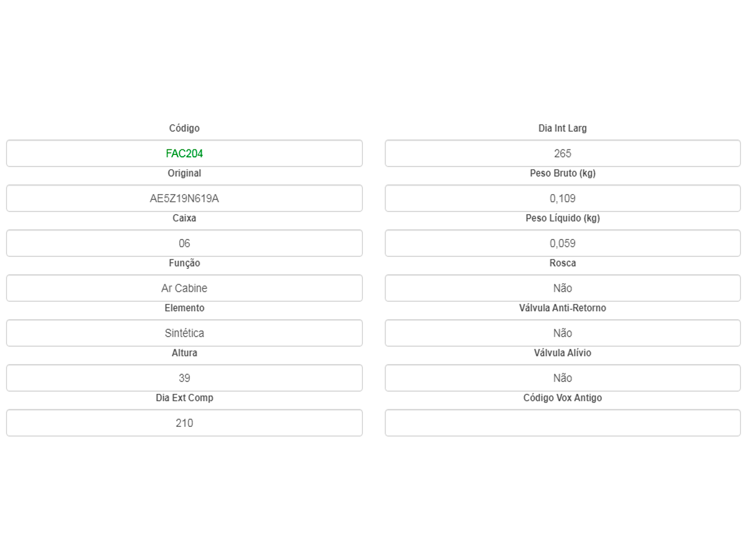This screenshot has height=560, width=747.
Task: Select the Altura input showing 39
Action: click(x=184, y=378)
